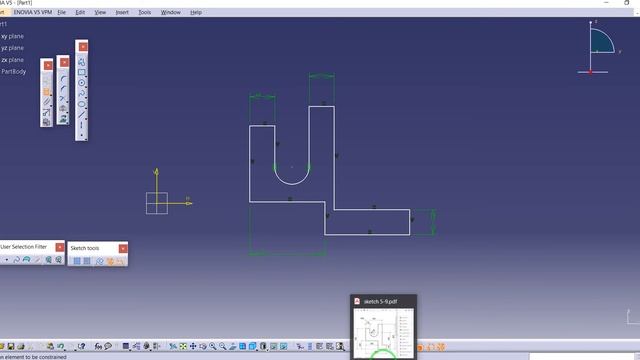Choose the Corner operation tool
This screenshot has width=640, height=360.
(64, 79)
